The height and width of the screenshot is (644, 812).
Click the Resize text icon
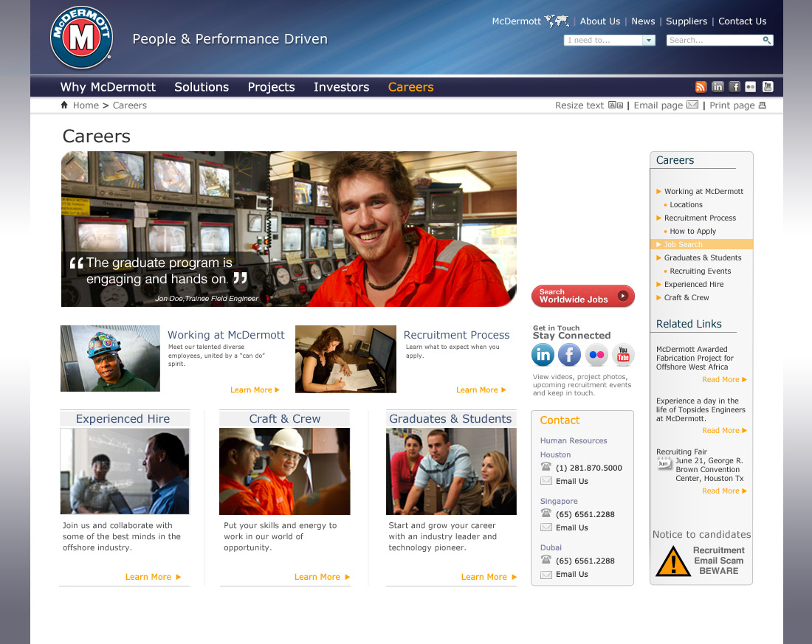(615, 105)
